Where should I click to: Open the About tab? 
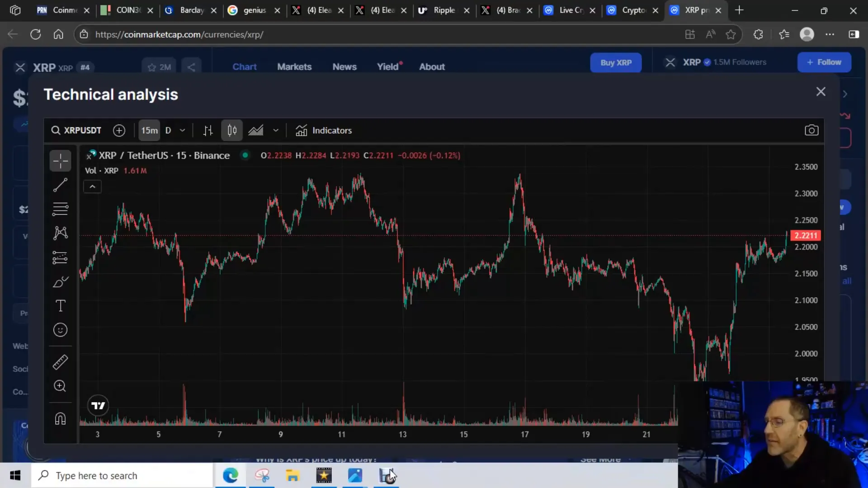click(432, 66)
